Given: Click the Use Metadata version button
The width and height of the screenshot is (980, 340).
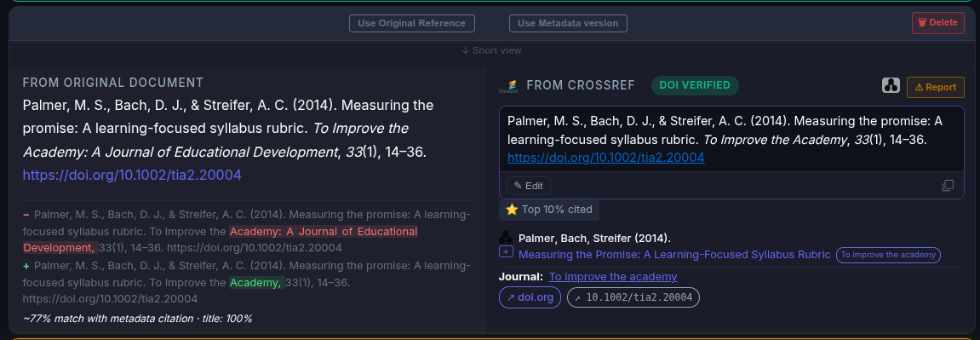Looking at the screenshot, I should click(568, 23).
